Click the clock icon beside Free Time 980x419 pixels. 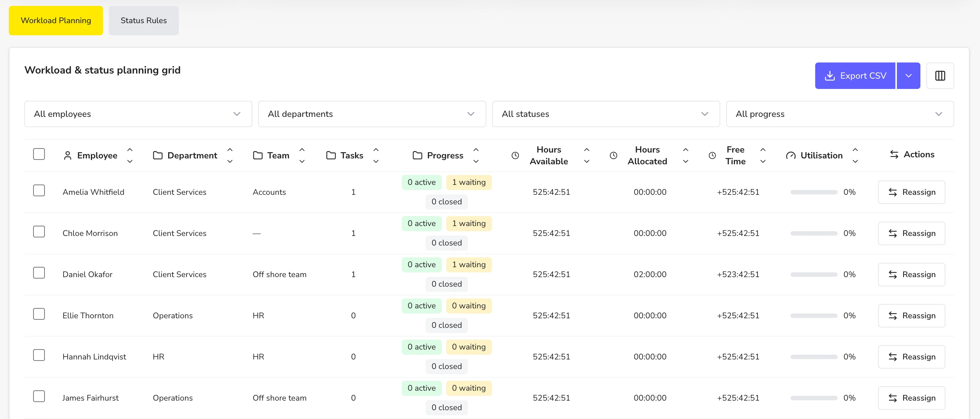click(712, 155)
